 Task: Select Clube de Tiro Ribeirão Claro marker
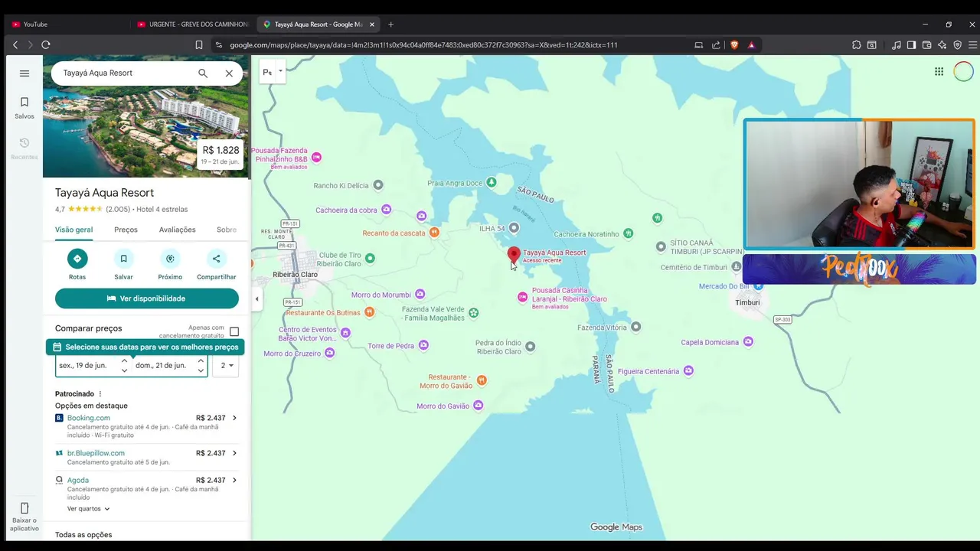coord(370,259)
